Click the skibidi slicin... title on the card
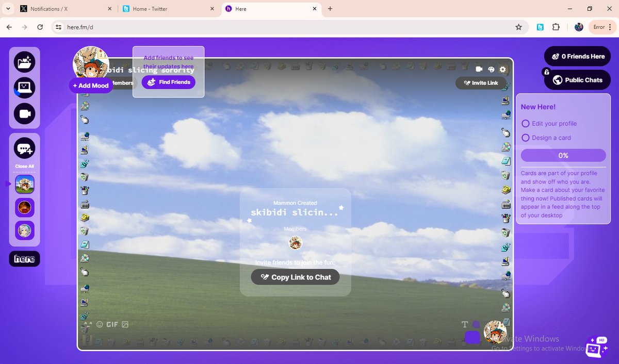The image size is (619, 364). [x=295, y=212]
